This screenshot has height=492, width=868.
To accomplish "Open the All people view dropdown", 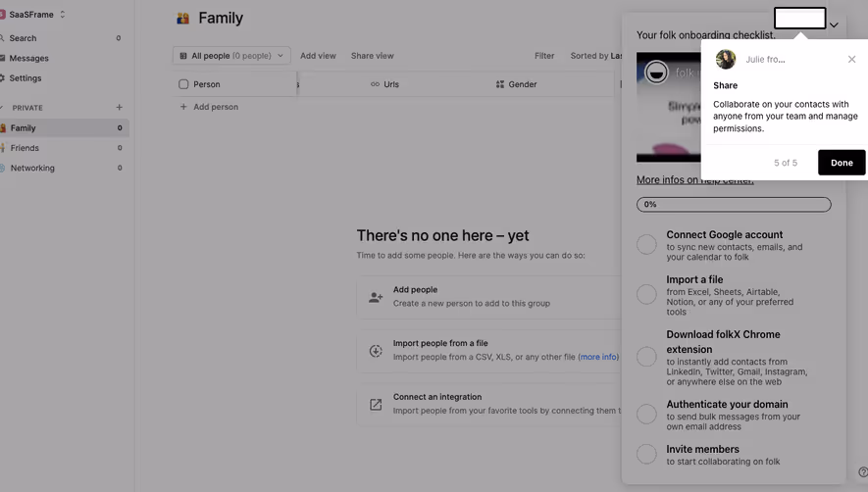I will [x=231, y=55].
